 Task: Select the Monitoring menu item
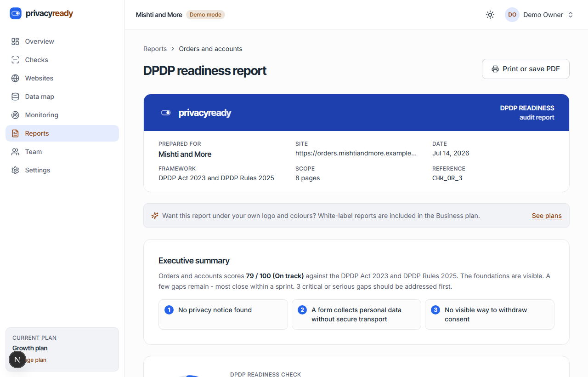pyautogui.click(x=62, y=115)
